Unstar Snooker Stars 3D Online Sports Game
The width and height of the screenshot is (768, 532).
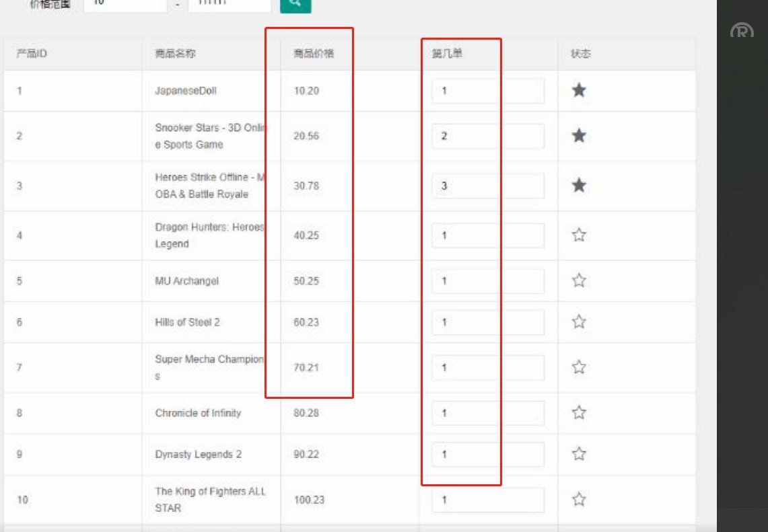click(579, 135)
